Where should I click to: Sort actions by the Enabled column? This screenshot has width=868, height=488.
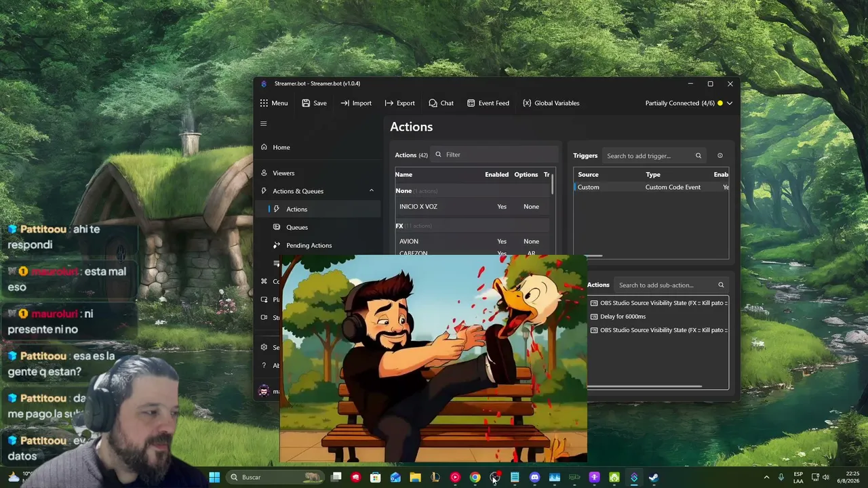click(496, 175)
